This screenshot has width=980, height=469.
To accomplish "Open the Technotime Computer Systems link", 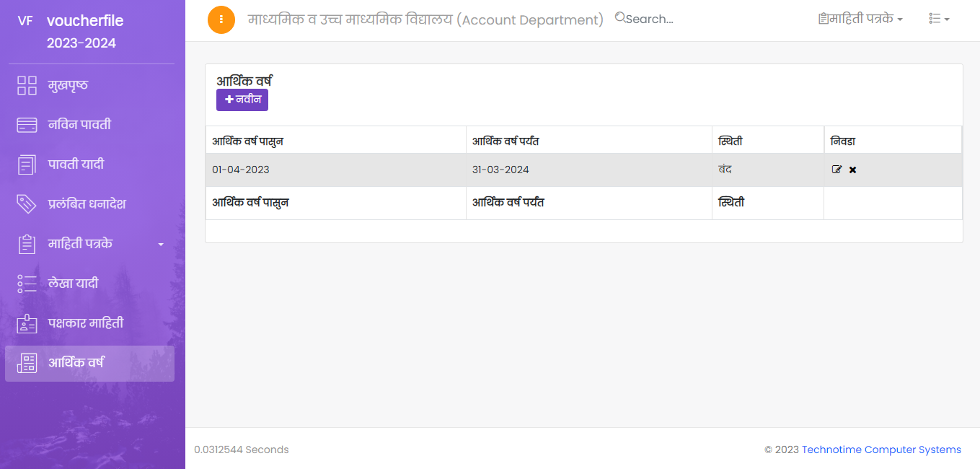I will (881, 450).
